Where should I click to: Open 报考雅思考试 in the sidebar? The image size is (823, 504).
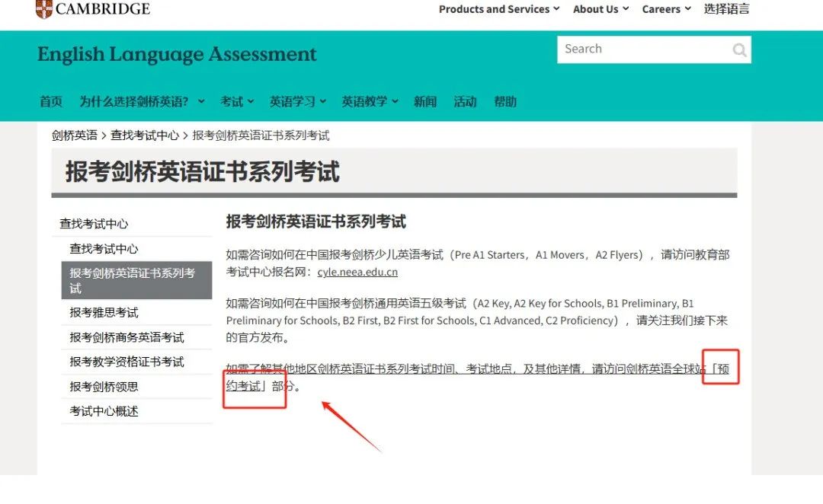coord(104,313)
